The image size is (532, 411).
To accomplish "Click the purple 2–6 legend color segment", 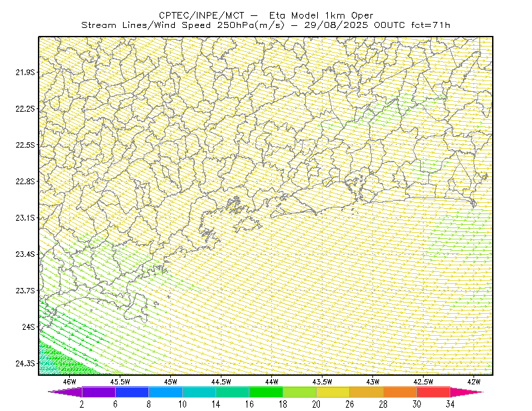I will coord(98,392).
